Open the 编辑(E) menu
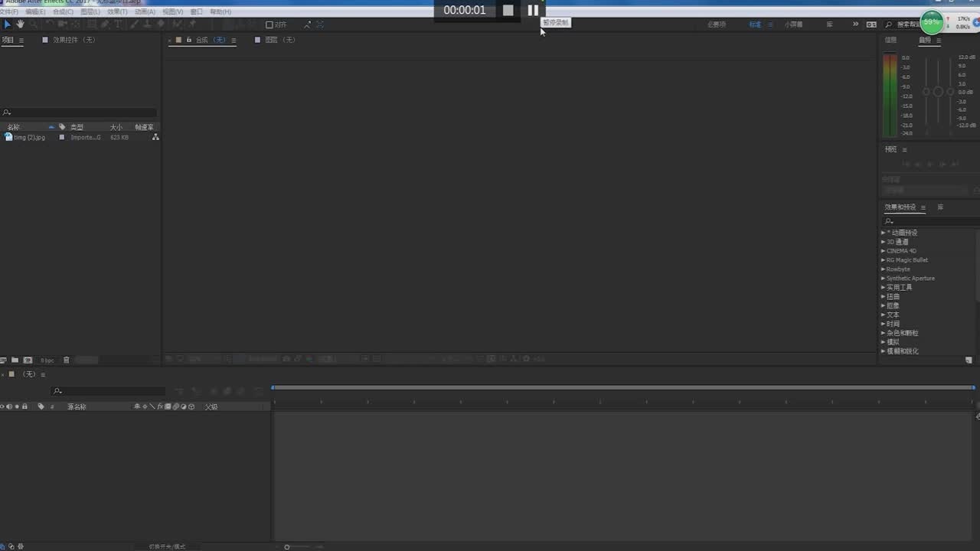 pyautogui.click(x=35, y=11)
